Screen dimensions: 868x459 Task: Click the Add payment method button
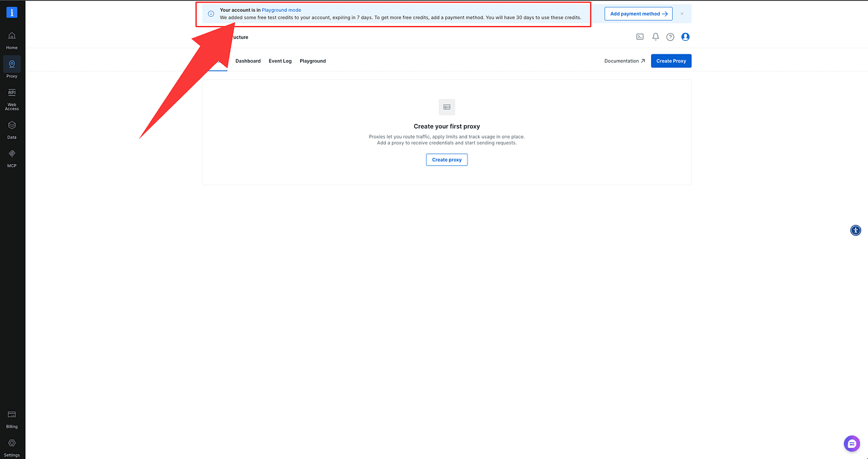point(638,14)
